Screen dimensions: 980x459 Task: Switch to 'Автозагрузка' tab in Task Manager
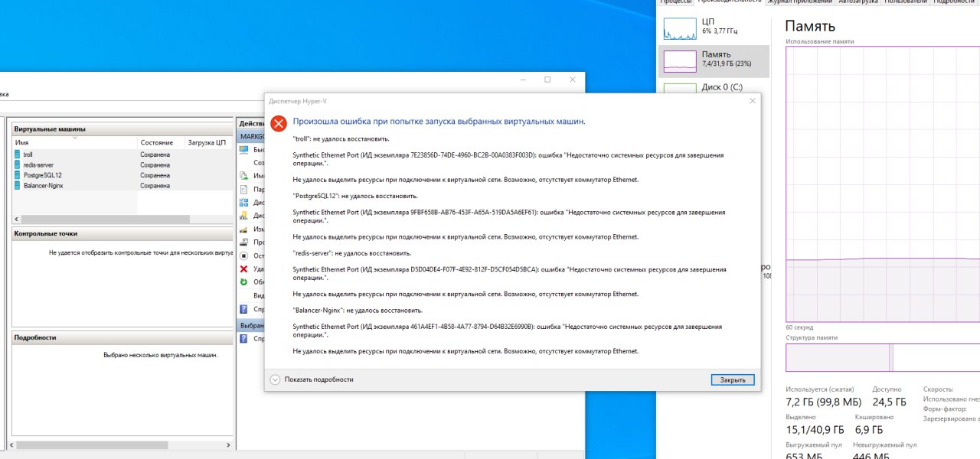[x=858, y=2]
